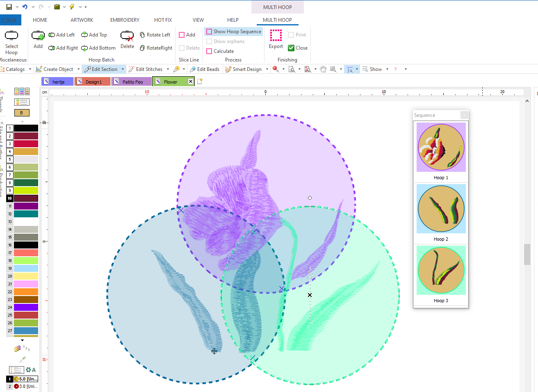Toggle Show Hoop Sequence option
Screen dimensions: 538x392
point(233,32)
